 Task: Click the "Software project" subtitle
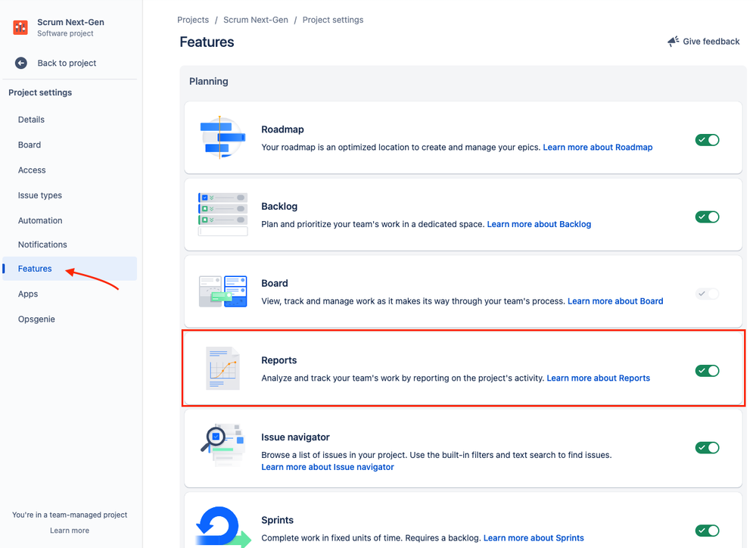[65, 34]
